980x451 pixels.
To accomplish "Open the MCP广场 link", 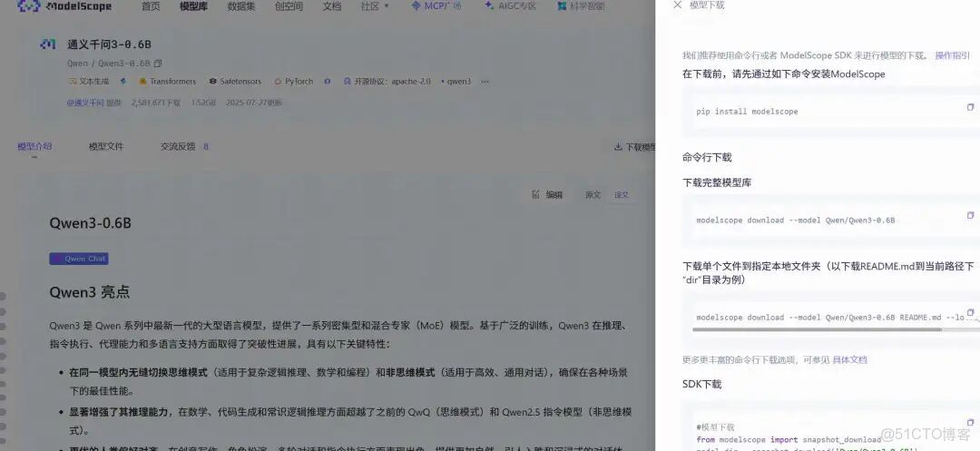I will [436, 7].
